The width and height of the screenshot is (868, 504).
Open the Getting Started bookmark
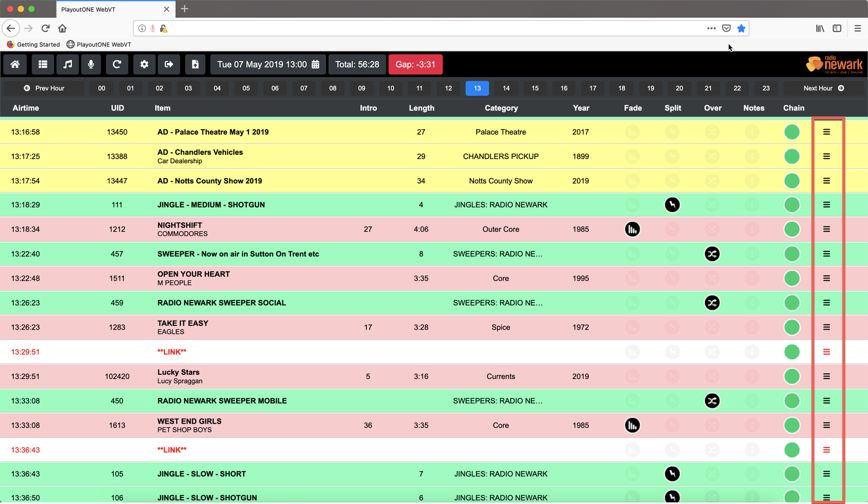(33, 45)
